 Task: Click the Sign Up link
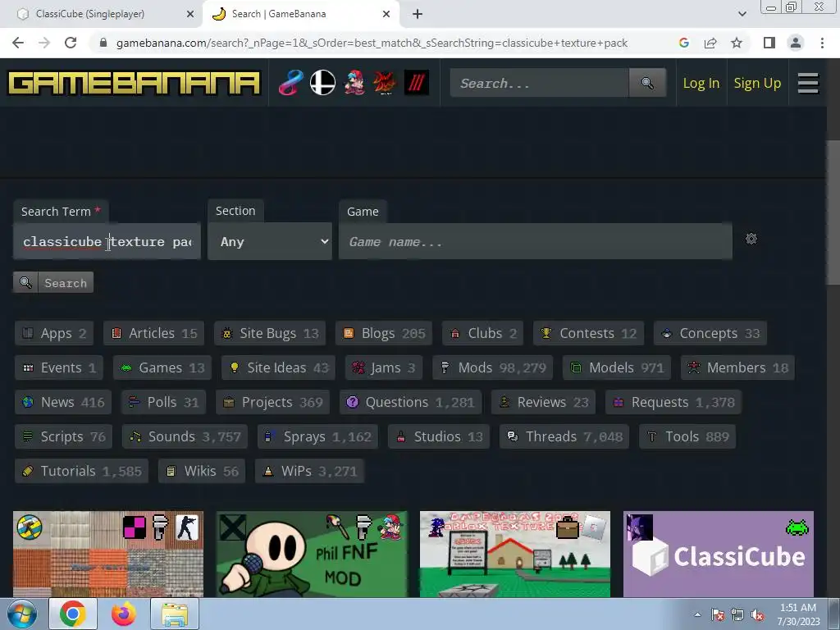point(757,83)
